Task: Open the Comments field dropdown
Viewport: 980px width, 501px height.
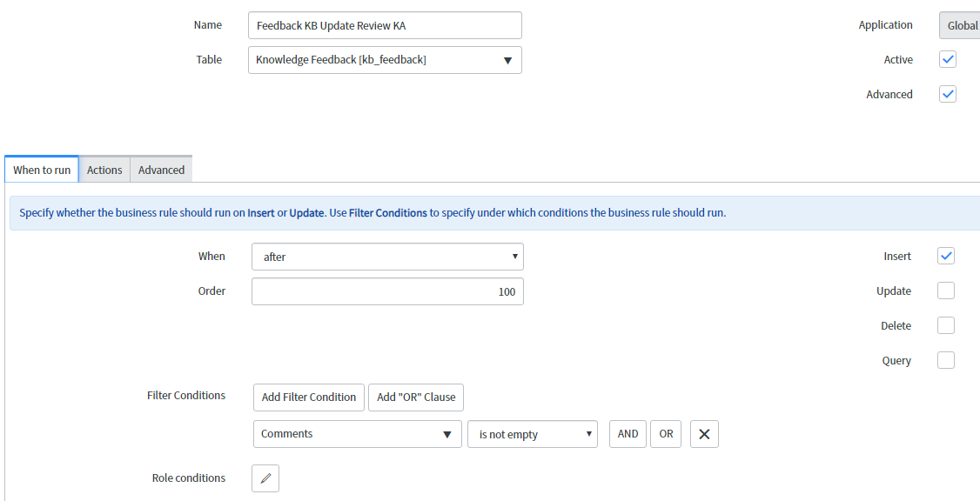Action: pyautogui.click(x=358, y=434)
